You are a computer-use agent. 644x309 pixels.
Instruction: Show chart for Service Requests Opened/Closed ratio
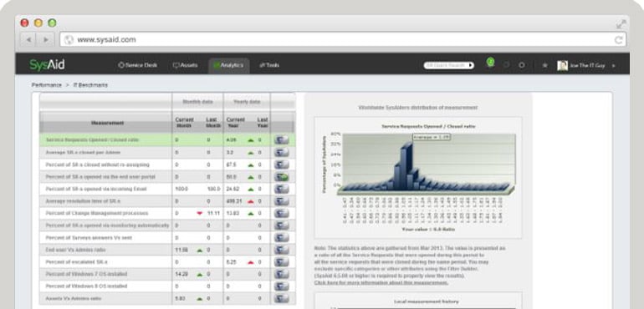281,140
